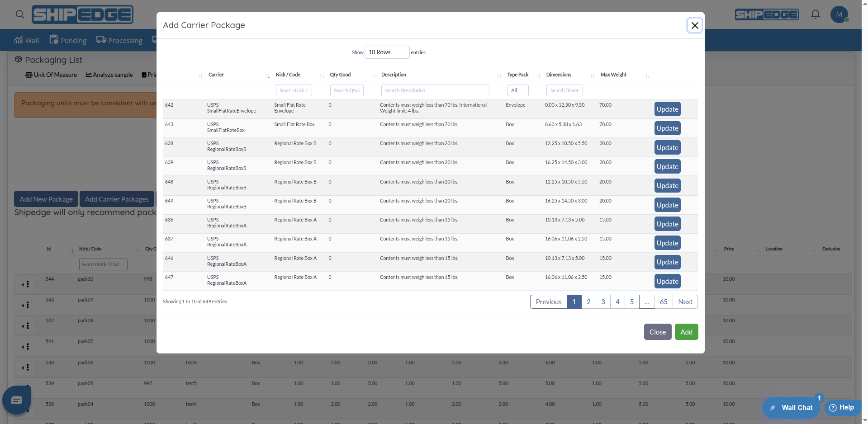
Task: Click Update for package 642
Action: pyautogui.click(x=667, y=109)
